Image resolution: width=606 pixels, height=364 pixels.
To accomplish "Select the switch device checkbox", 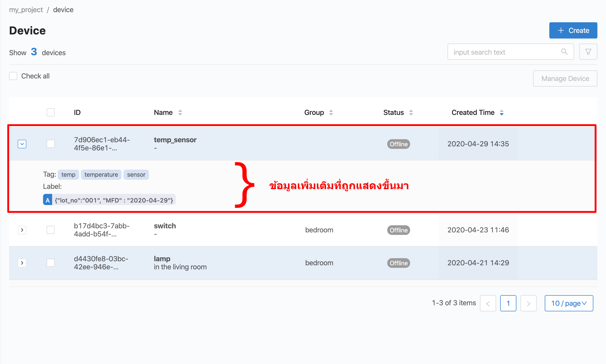I will tap(51, 230).
